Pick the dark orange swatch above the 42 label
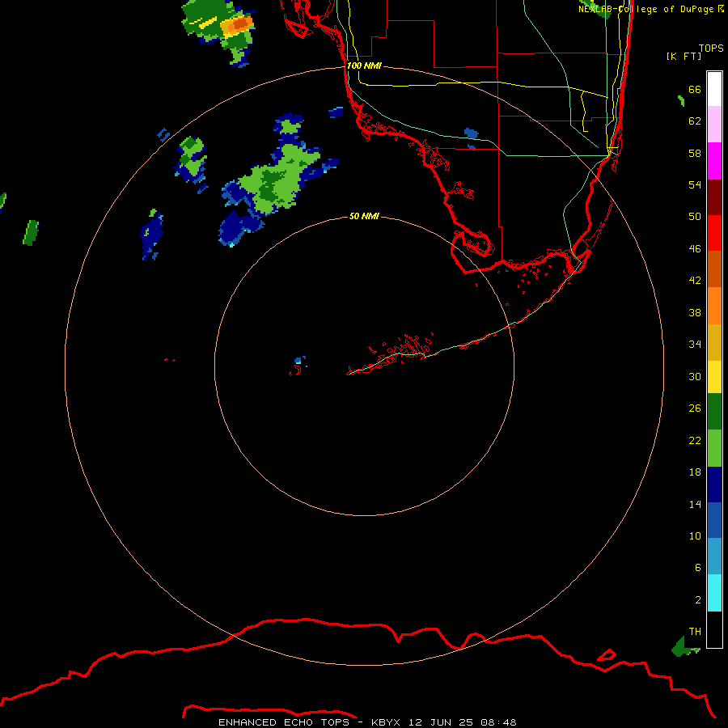Viewport: 728px width, 728px height. click(x=714, y=269)
